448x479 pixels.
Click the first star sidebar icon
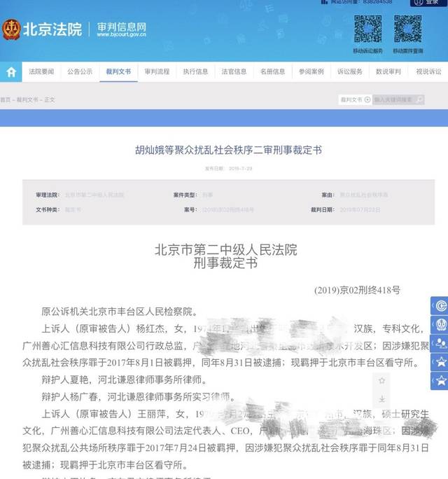click(440, 362)
